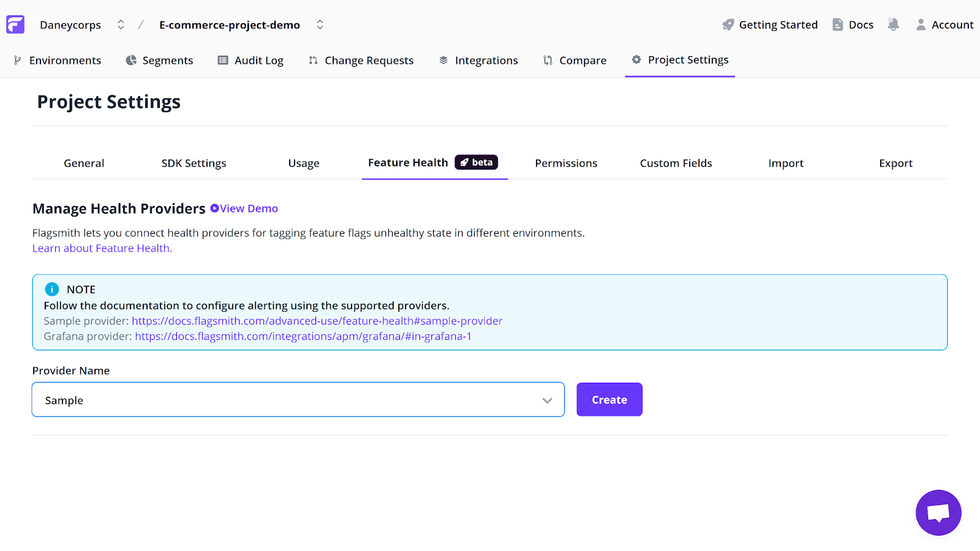Open the Grafana provider documentation URL
980x551 pixels.
click(x=303, y=336)
